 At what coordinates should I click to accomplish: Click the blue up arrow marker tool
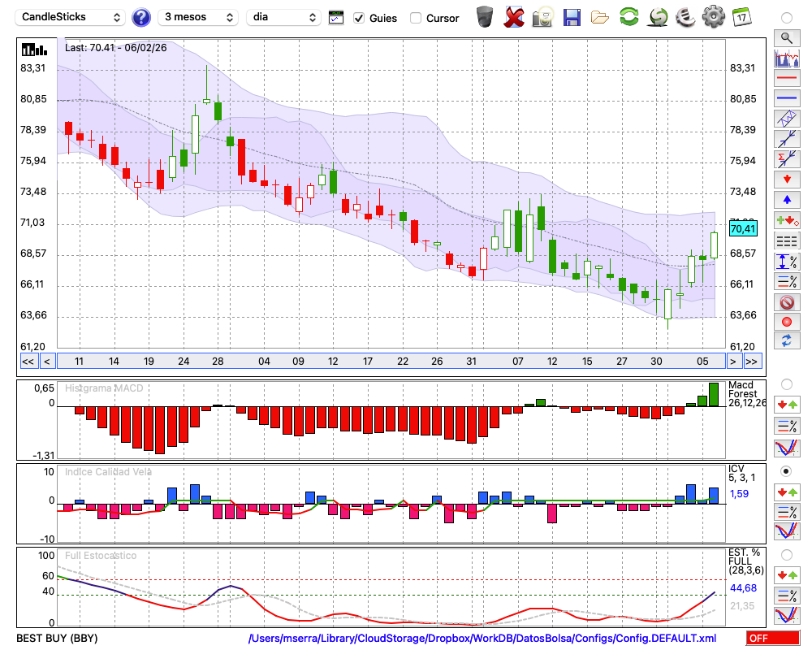(786, 199)
